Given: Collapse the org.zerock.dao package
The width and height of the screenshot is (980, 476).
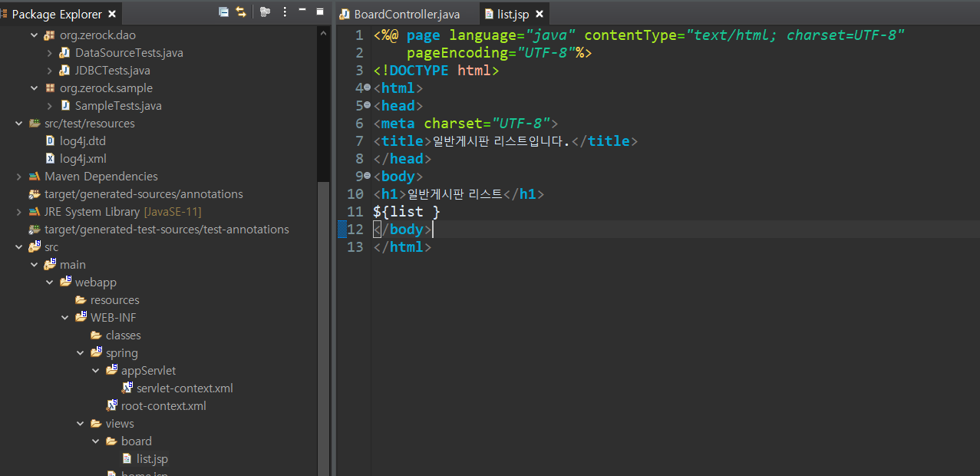Looking at the screenshot, I should (34, 35).
